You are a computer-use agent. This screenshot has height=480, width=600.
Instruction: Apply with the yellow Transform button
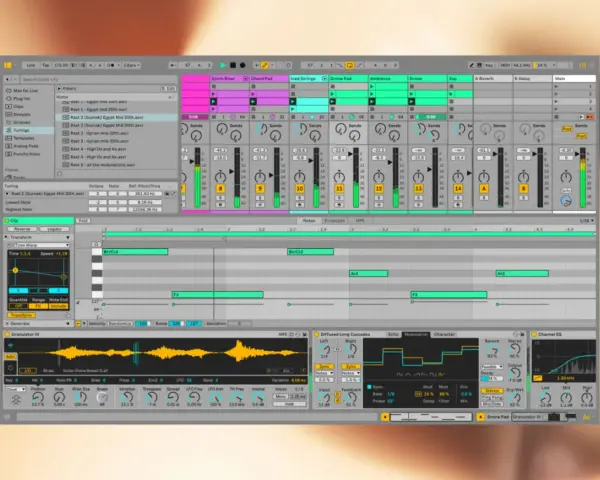(22, 315)
